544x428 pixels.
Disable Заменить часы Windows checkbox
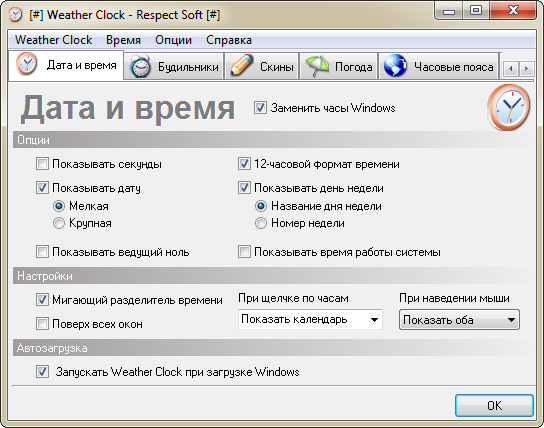[260, 108]
